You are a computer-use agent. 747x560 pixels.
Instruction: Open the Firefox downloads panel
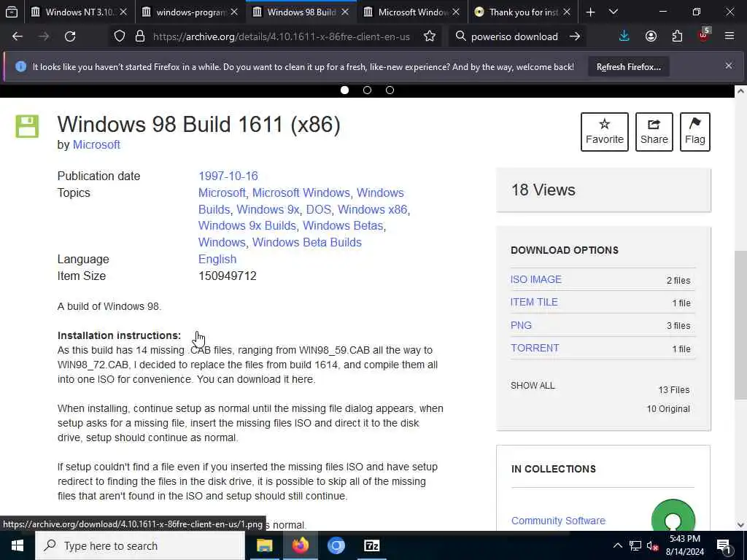click(624, 36)
